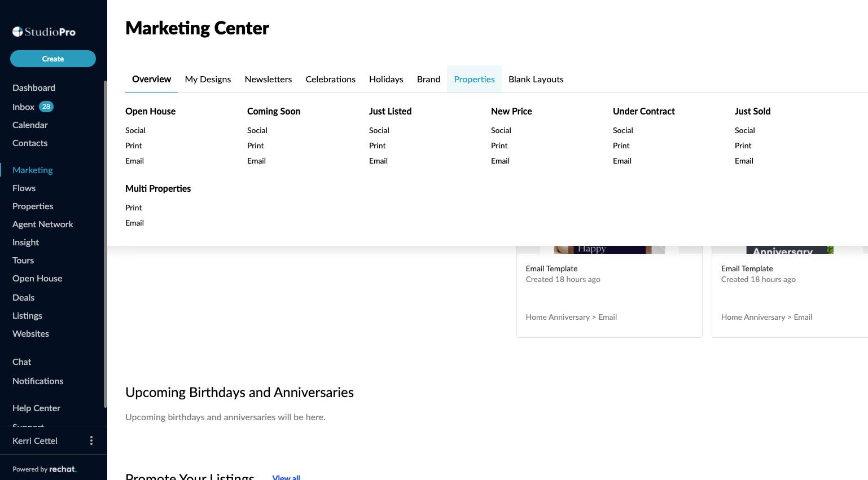Click the Kerri Cettel account name
The image size is (868, 480).
click(x=35, y=441)
